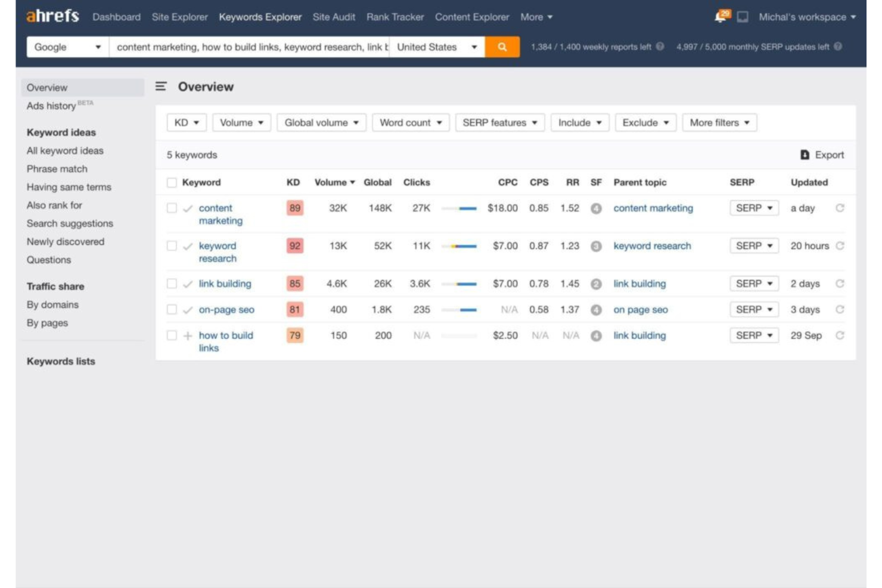Open Ads history in the sidebar
Image resolution: width=882 pixels, height=588 pixels.
tap(60, 105)
